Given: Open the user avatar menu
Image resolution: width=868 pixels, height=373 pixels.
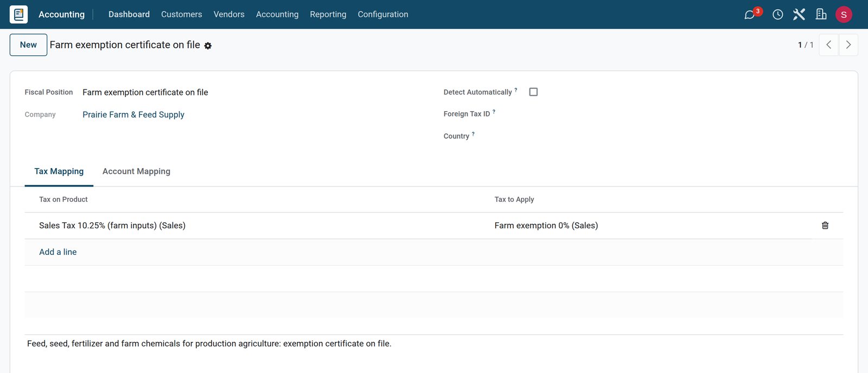Looking at the screenshot, I should (844, 15).
